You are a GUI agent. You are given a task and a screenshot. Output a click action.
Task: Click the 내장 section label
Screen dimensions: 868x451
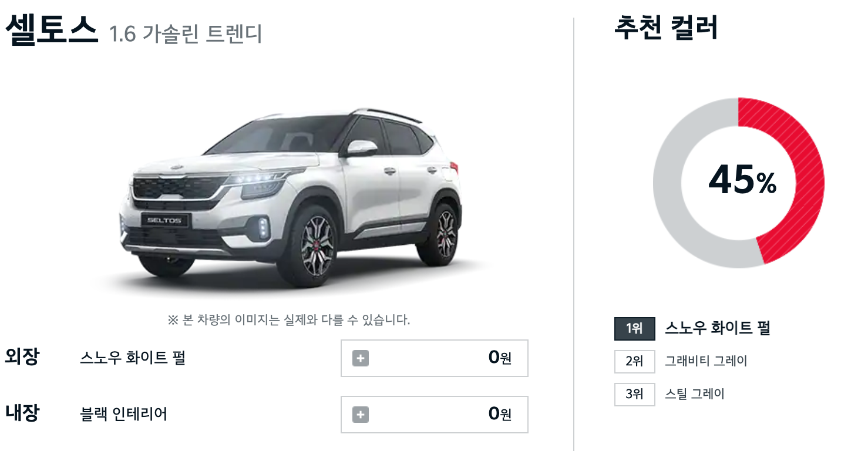(x=22, y=413)
